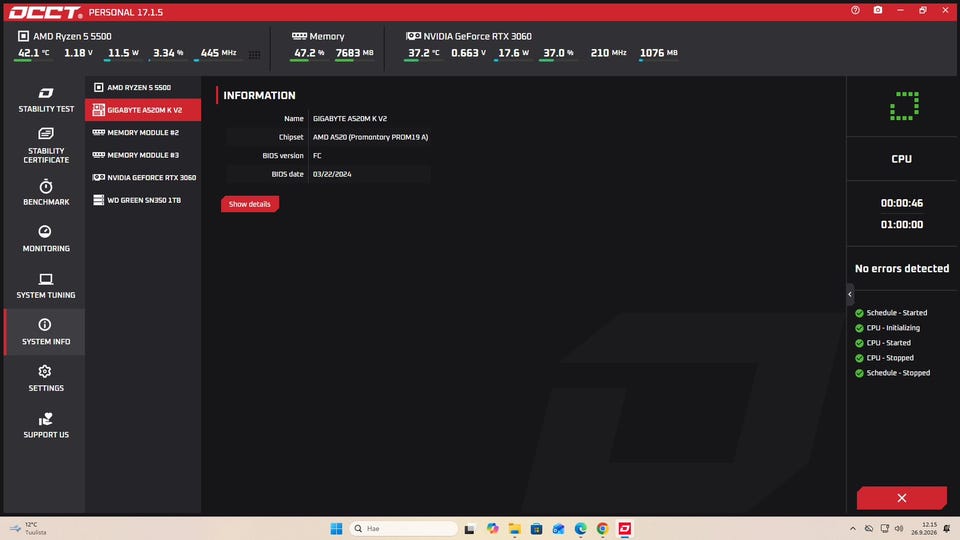
Task: Open Microsoft Edge from the taskbar
Action: pos(580,528)
